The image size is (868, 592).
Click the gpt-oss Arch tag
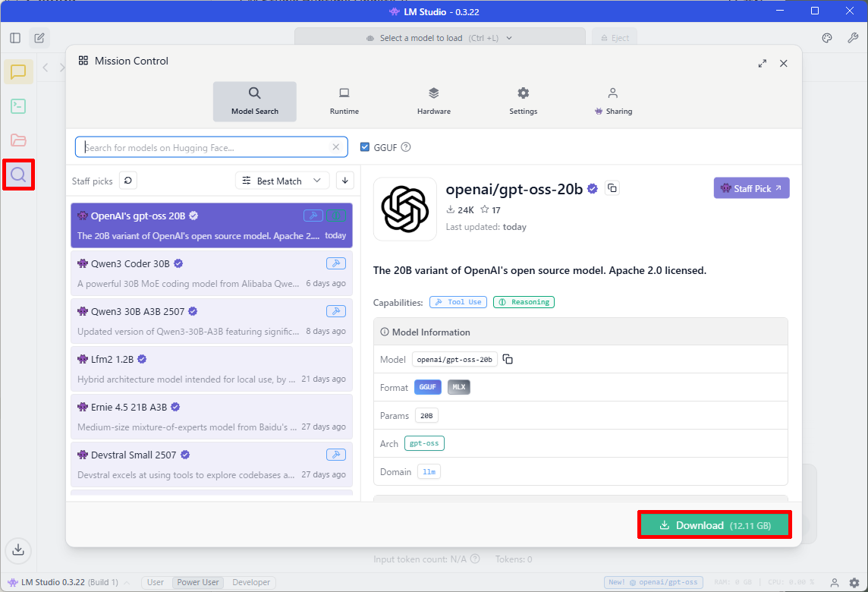pos(424,443)
